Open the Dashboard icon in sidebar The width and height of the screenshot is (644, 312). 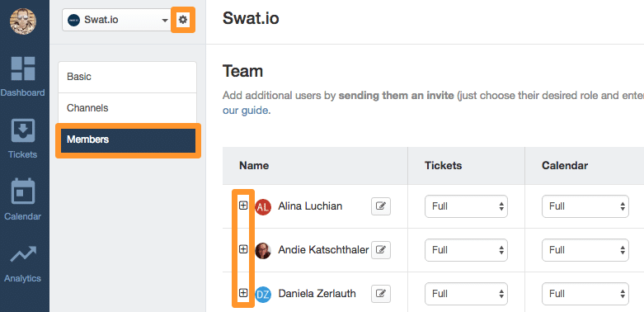point(22,69)
